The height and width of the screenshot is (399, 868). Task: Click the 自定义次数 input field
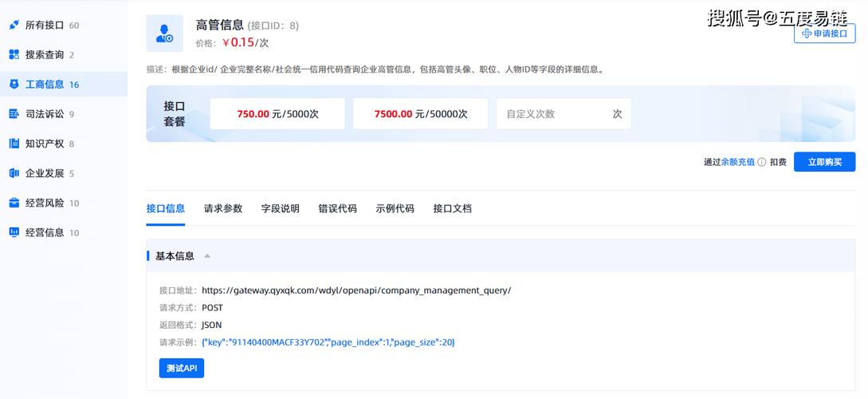pyautogui.click(x=564, y=113)
